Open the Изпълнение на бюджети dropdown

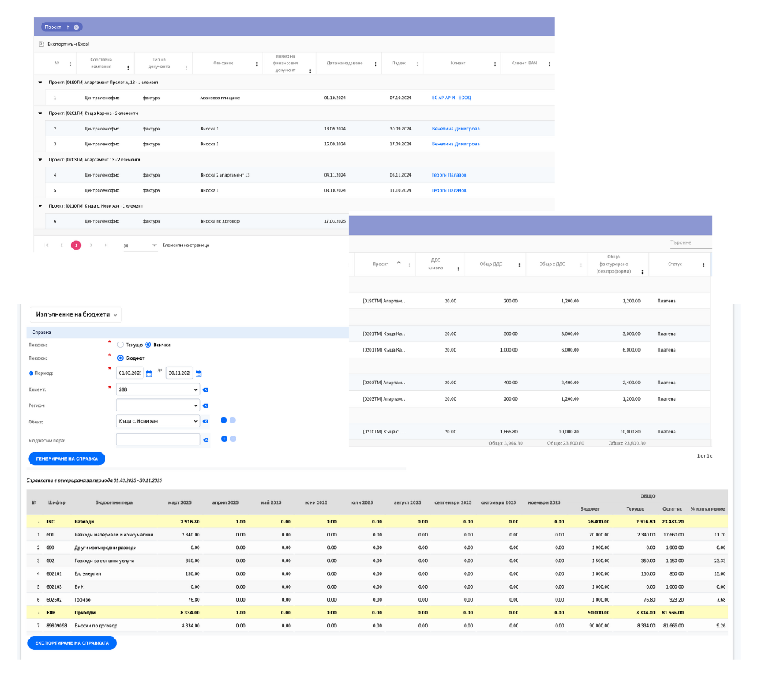[75, 313]
